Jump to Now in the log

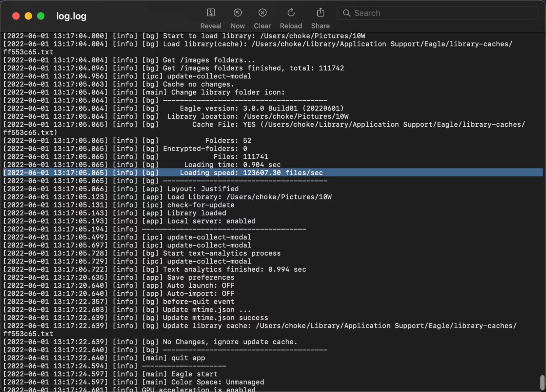(238, 13)
